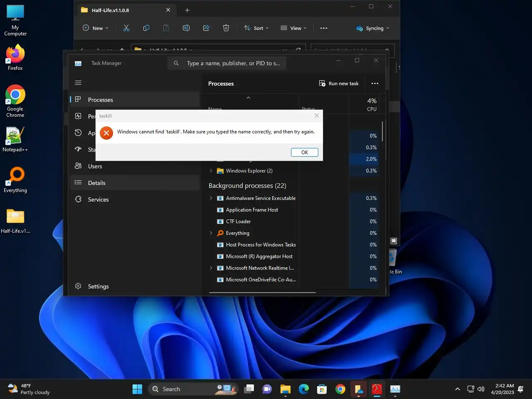Click the sort arrow above the Name column
Image resolution: width=532 pixels, height=399 pixels.
(x=248, y=98)
